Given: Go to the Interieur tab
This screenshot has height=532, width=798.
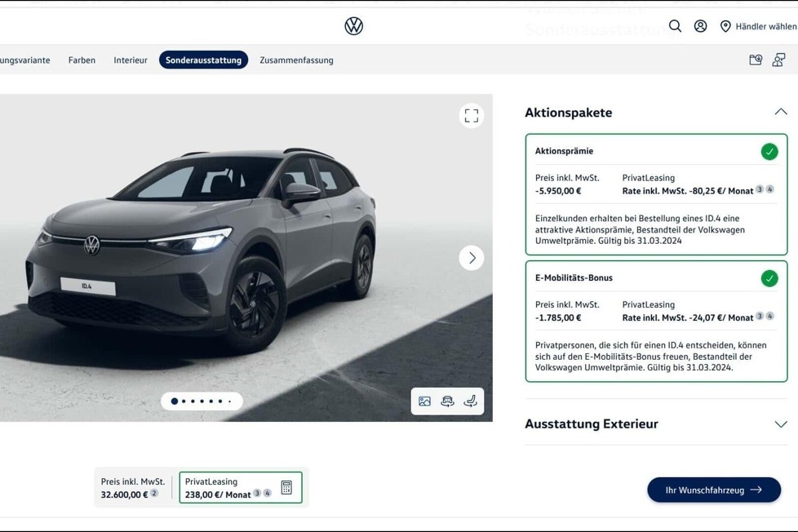Looking at the screenshot, I should tap(131, 60).
